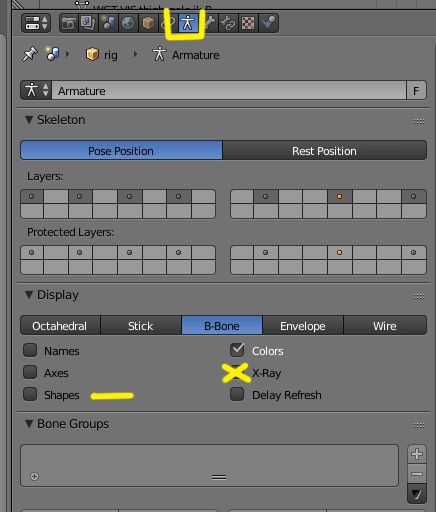Open the Bone properties tab
This screenshot has height=512, width=436.
pyautogui.click(x=209, y=23)
